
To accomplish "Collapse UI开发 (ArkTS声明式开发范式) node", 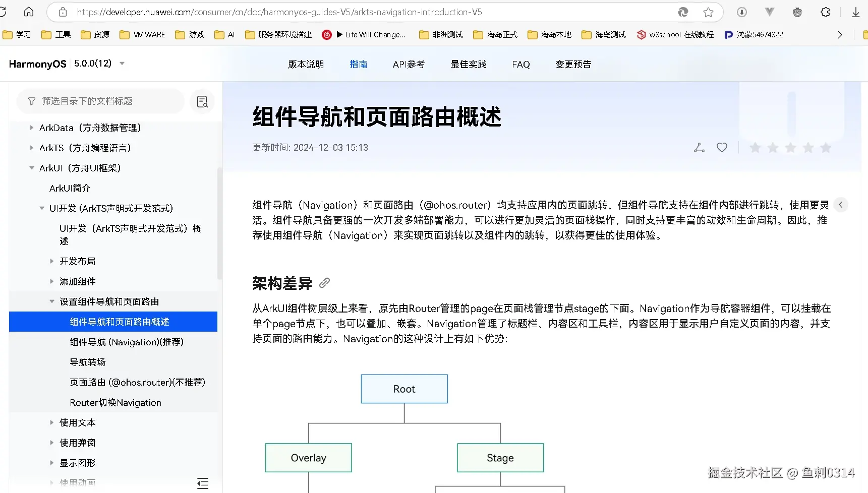I will pyautogui.click(x=41, y=208).
